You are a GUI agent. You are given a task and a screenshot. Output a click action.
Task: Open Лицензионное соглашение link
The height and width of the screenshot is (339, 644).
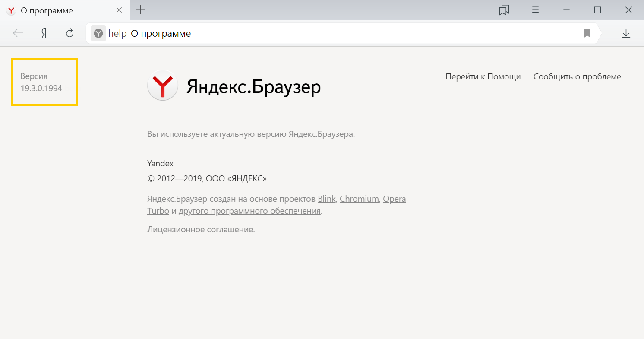(x=200, y=229)
